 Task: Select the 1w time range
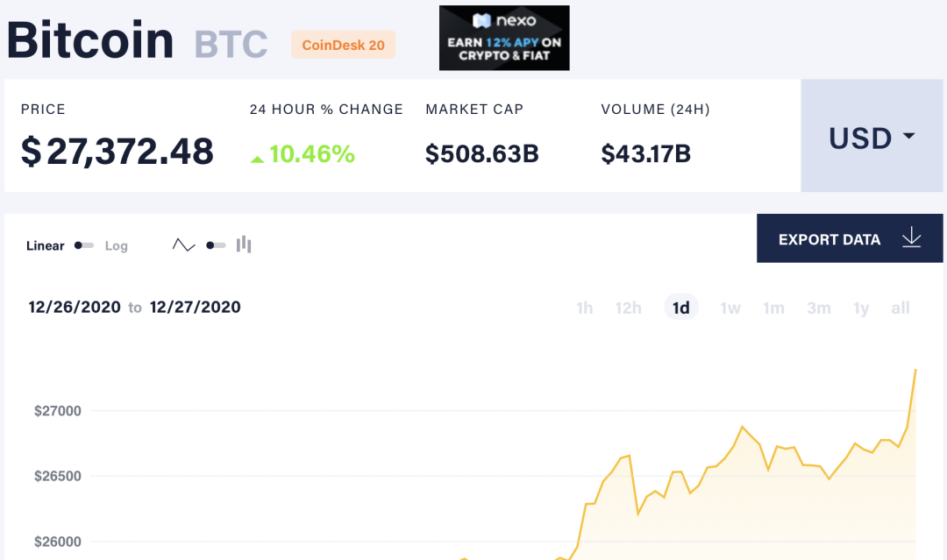coord(730,308)
